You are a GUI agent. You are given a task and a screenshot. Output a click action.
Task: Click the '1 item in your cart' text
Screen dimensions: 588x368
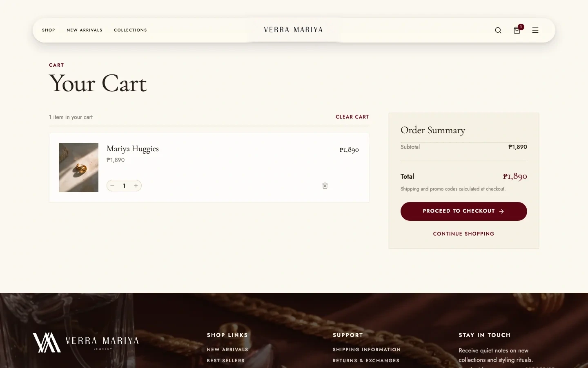tap(71, 117)
